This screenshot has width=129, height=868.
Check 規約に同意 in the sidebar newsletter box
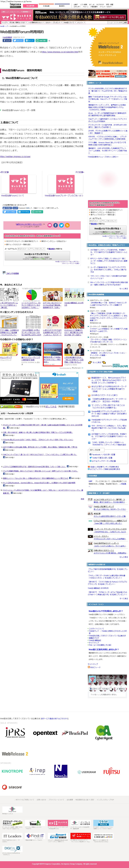tap(90, 224)
